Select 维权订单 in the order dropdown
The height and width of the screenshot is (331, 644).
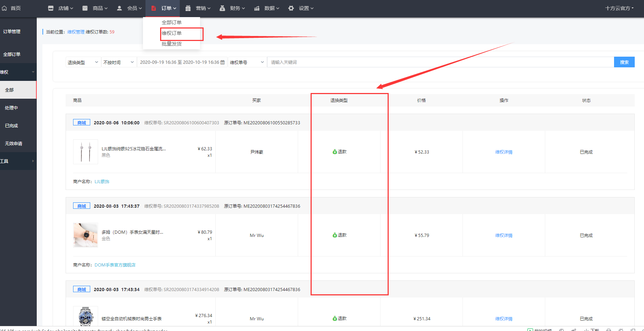pyautogui.click(x=172, y=33)
